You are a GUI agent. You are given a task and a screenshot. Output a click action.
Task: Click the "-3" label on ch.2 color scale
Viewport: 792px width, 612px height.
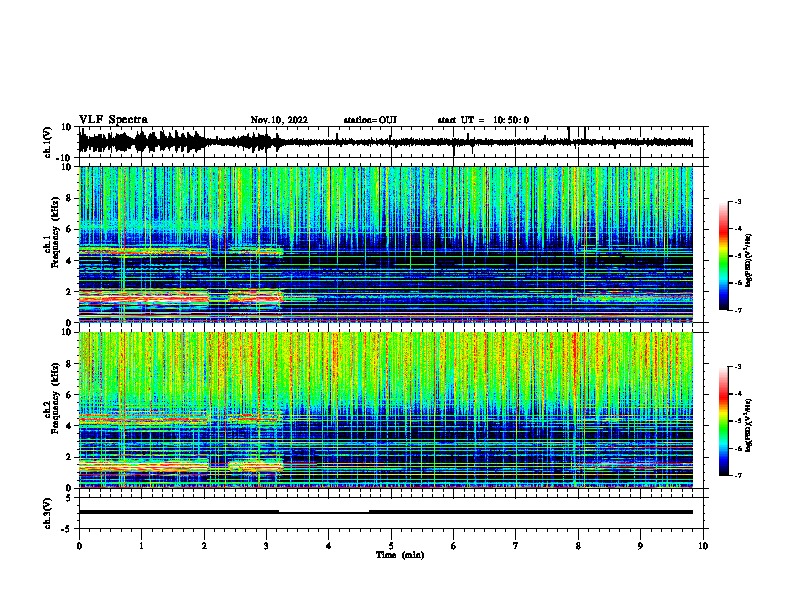click(x=737, y=367)
